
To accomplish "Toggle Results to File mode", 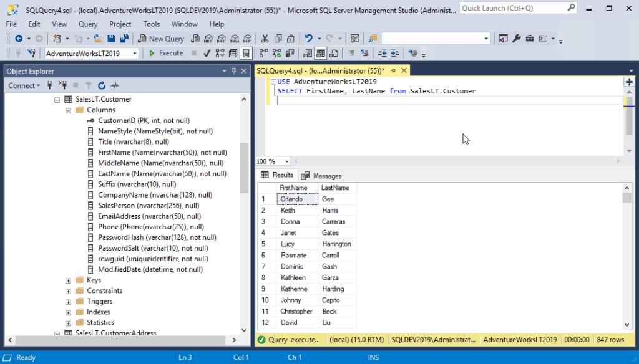I will tap(334, 54).
